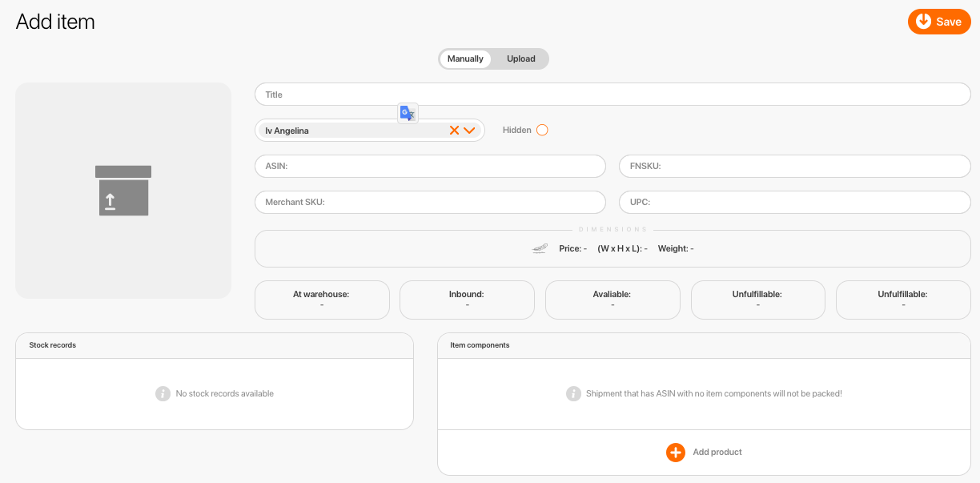Clear the Iv Angelina selection with X
Screen dimensions: 980x483
coord(454,131)
